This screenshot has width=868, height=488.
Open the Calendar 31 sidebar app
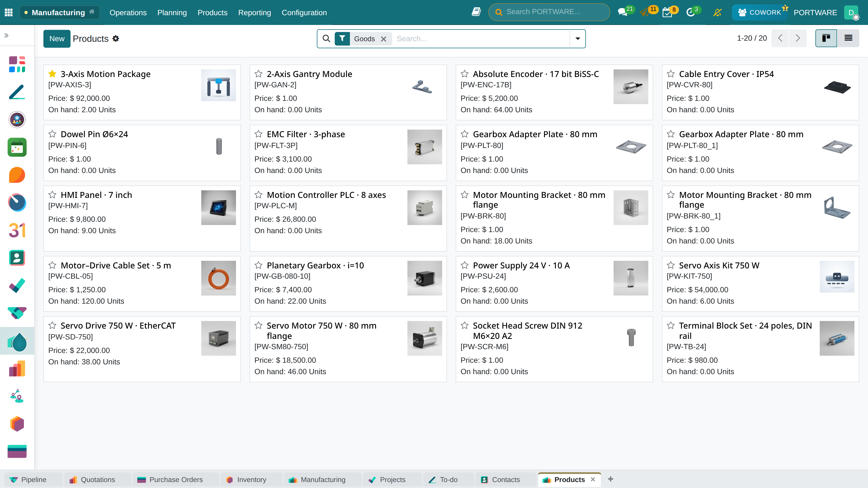point(17,230)
